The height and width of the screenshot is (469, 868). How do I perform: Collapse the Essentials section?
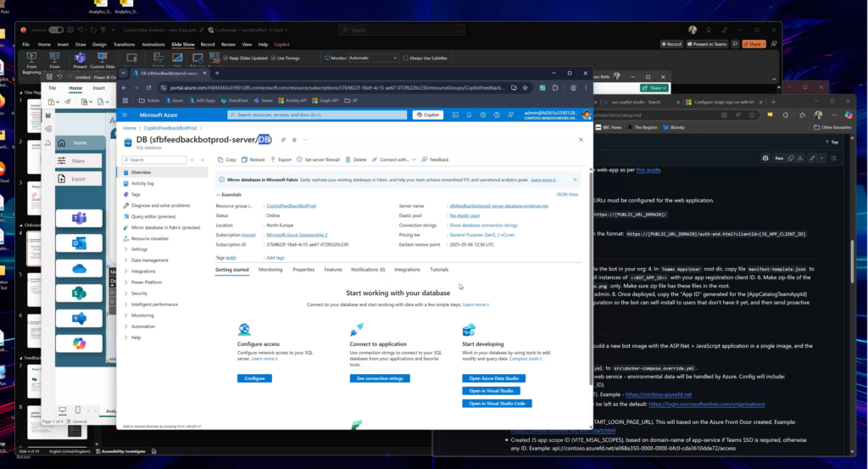(x=217, y=194)
